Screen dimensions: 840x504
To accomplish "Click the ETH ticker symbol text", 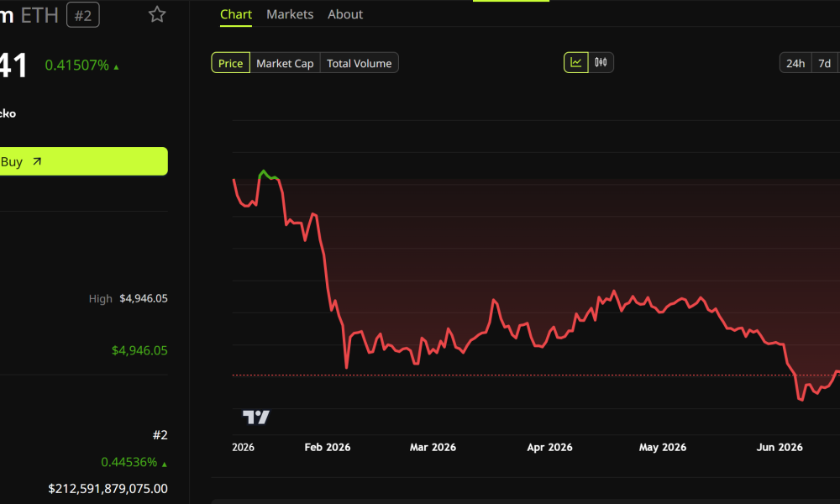I will click(x=39, y=15).
